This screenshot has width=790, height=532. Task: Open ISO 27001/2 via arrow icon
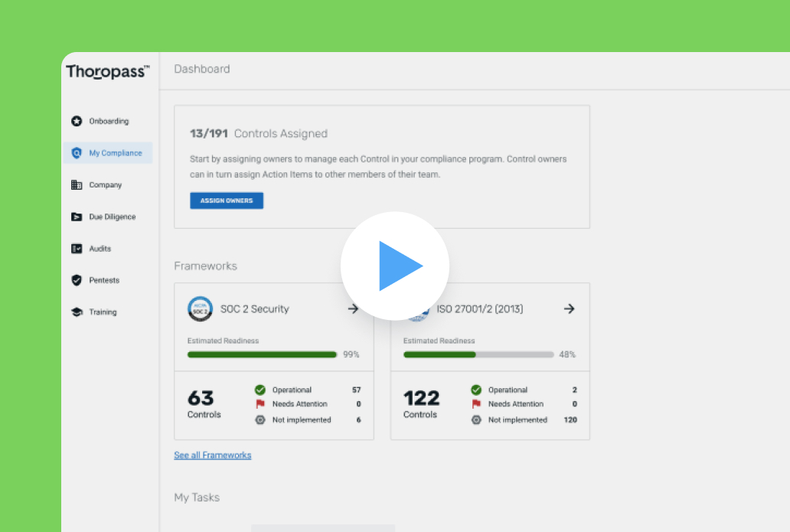pos(570,308)
